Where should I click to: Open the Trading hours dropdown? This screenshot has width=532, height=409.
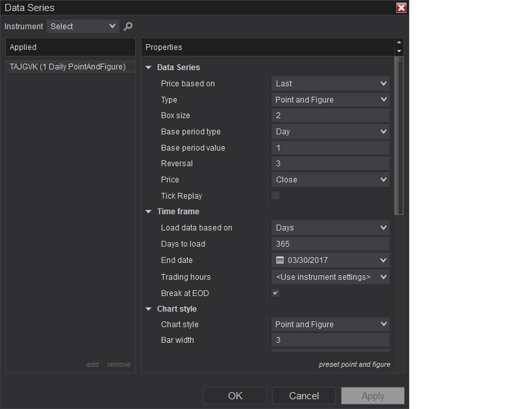pos(330,277)
